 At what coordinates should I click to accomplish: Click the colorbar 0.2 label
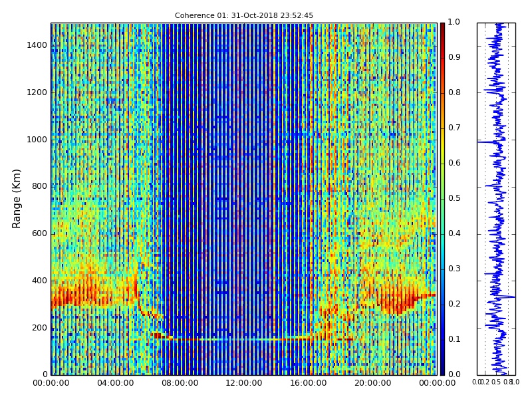point(454,304)
